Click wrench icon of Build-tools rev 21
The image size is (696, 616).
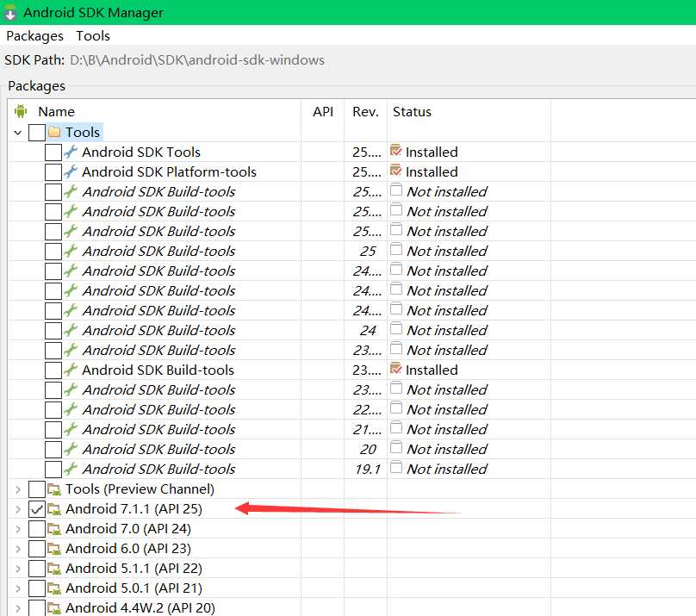(71, 430)
